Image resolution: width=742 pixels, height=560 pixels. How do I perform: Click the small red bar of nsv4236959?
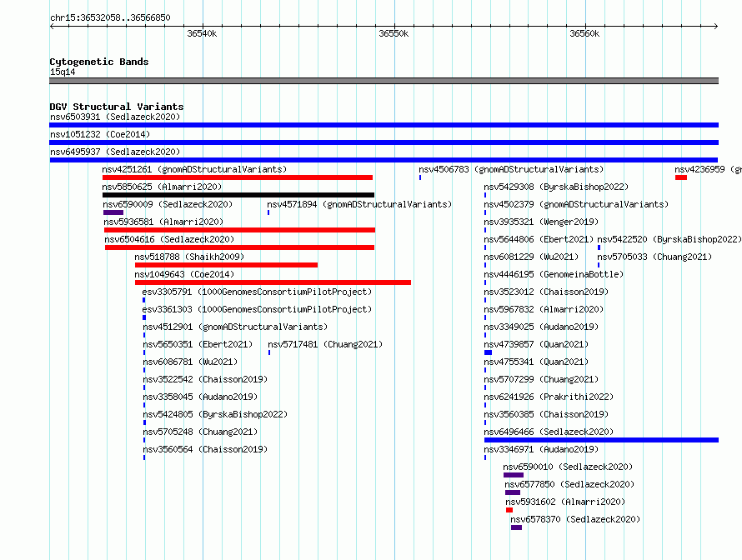[681, 177]
